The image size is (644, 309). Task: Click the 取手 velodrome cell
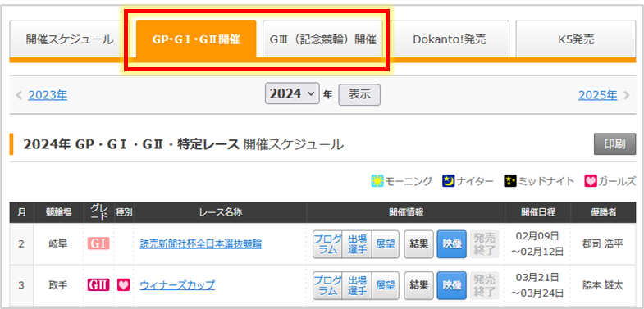point(59,285)
